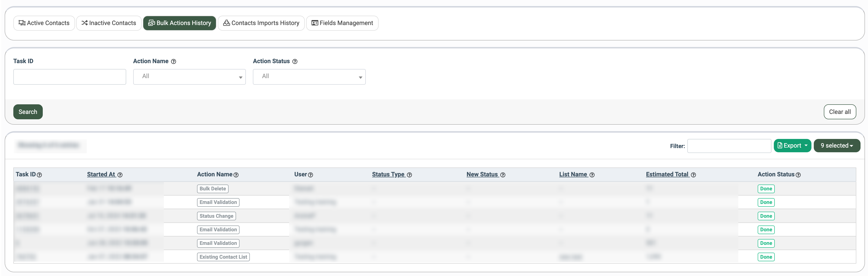Click help icon in User column header
Screen dimensions: 868x276
[311, 175]
